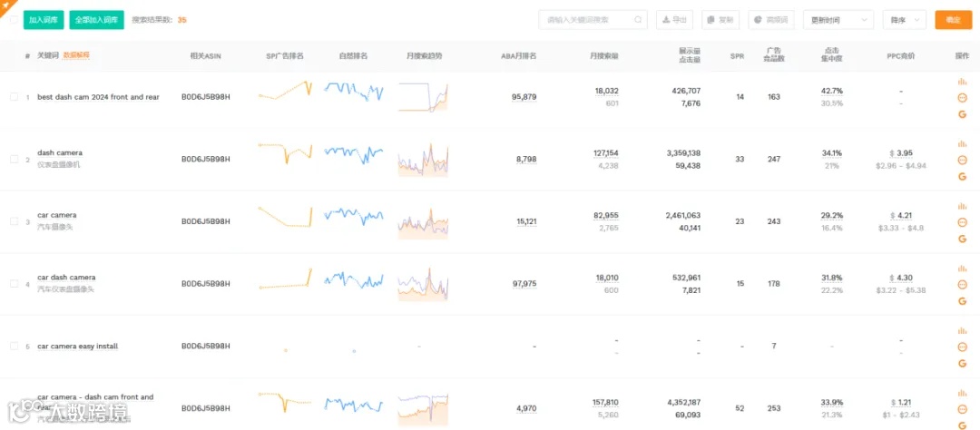The image size is (980, 430).
Task: Click the 导出 export button
Action: click(x=674, y=19)
